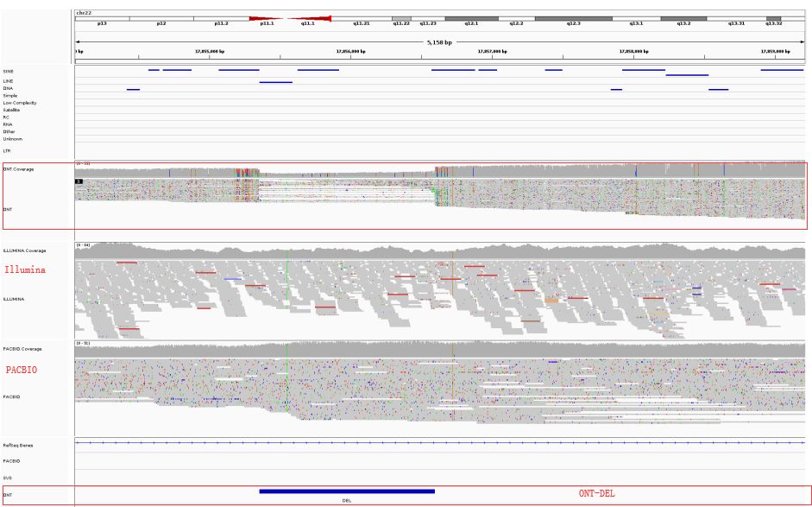Screen dimensions: 812x507
Task: Click the rightmost SINE repeat feature bar
Action: pyautogui.click(x=782, y=70)
